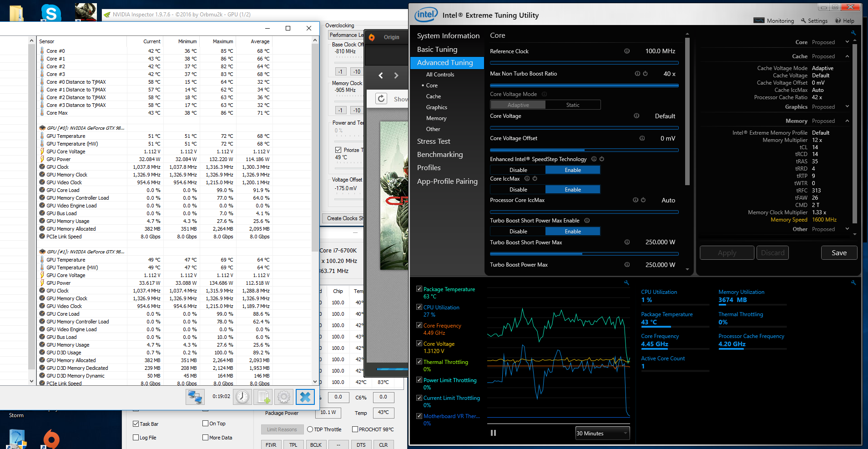This screenshot has width=868, height=449.
Task: Click the clock icon in sensor toolbar
Action: (242, 397)
